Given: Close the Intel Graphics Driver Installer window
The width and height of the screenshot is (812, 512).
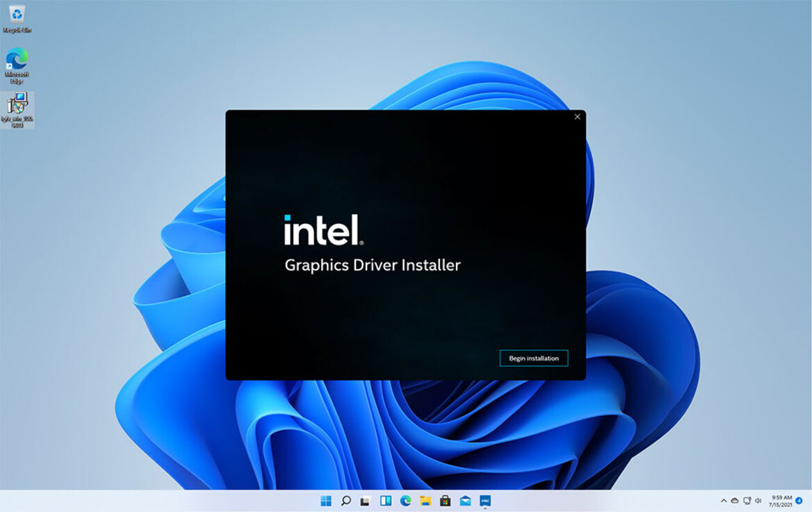Looking at the screenshot, I should point(577,117).
